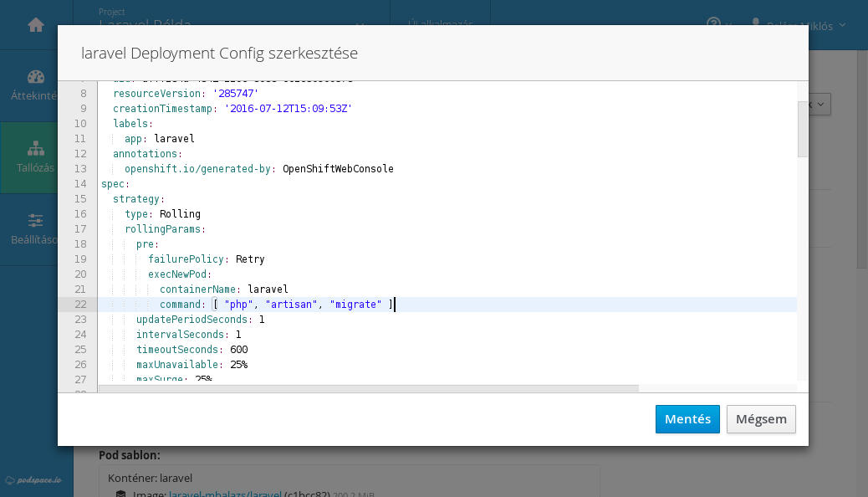
Task: Open the dropdown behind the dialog at right
Action: (x=819, y=104)
